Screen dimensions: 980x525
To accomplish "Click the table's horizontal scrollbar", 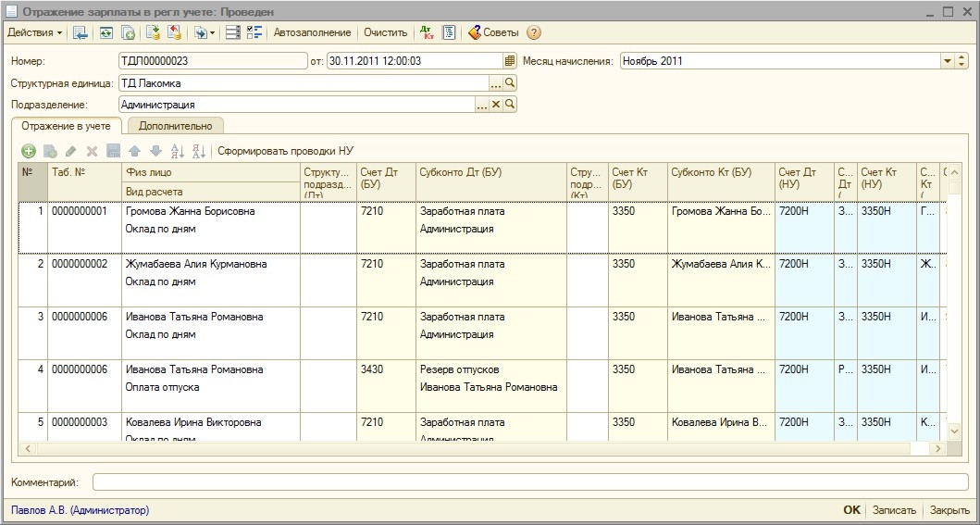I will (463, 448).
